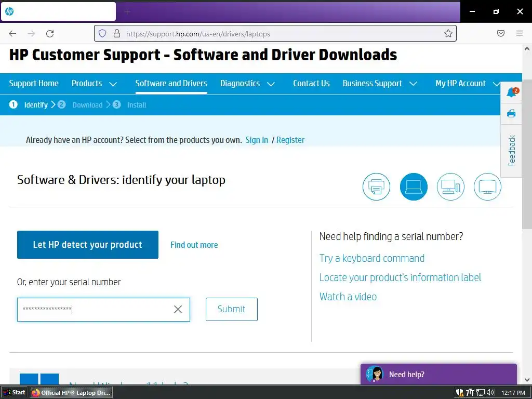Viewport: 532px width, 399px height.
Task: Go forward with browser forward arrow
Action: pos(31,33)
